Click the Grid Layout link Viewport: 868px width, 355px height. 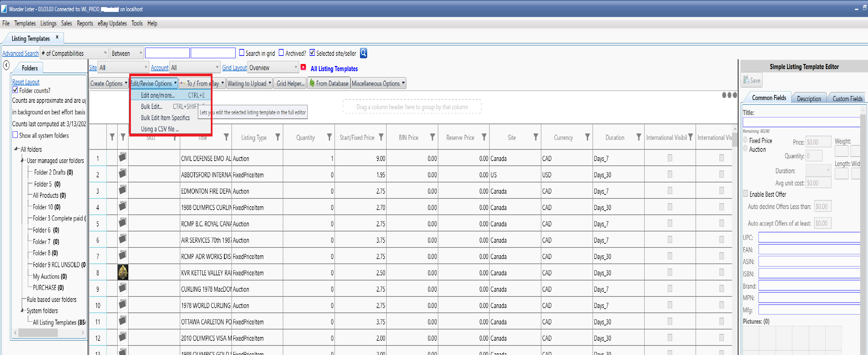234,68
